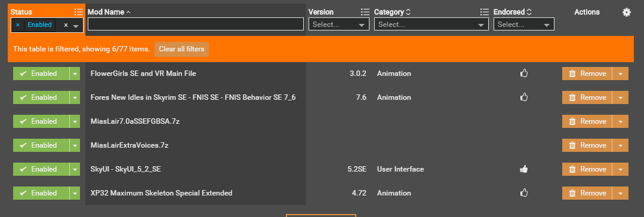The image size is (644, 217).
Task: Open status dropdown arrow for MiasLairExtraVoices.7z
Action: click(75, 145)
